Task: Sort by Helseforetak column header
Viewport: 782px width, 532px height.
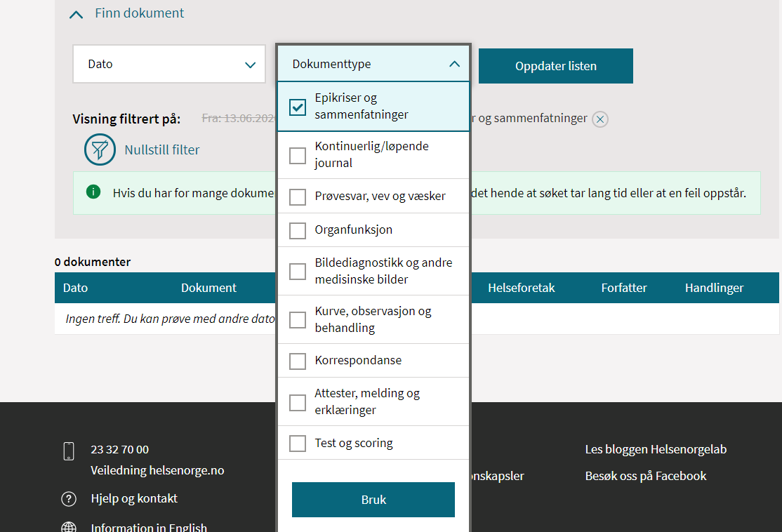Action: [x=521, y=288]
